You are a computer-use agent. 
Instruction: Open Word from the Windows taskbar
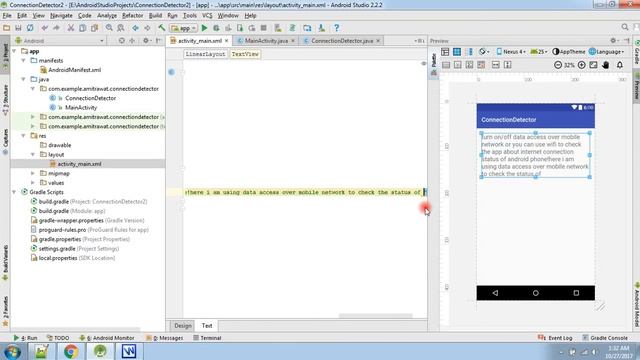pos(129,351)
